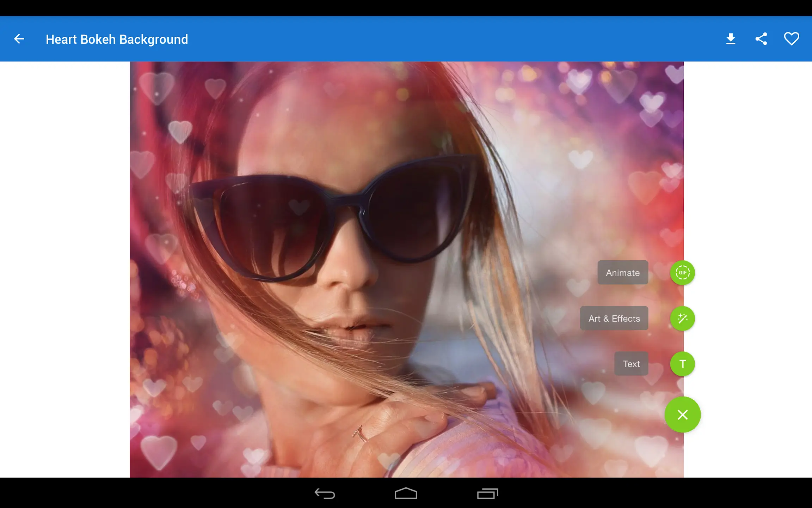Select the Art & Effects tool icon
The width and height of the screenshot is (812, 508).
682,318
